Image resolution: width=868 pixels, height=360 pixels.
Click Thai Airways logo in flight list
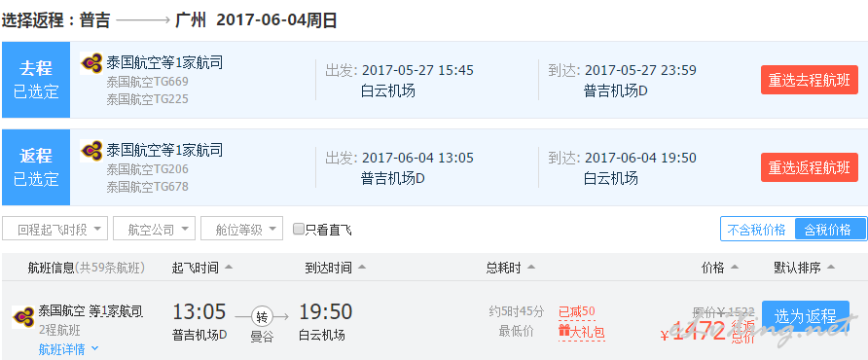pyautogui.click(x=23, y=317)
